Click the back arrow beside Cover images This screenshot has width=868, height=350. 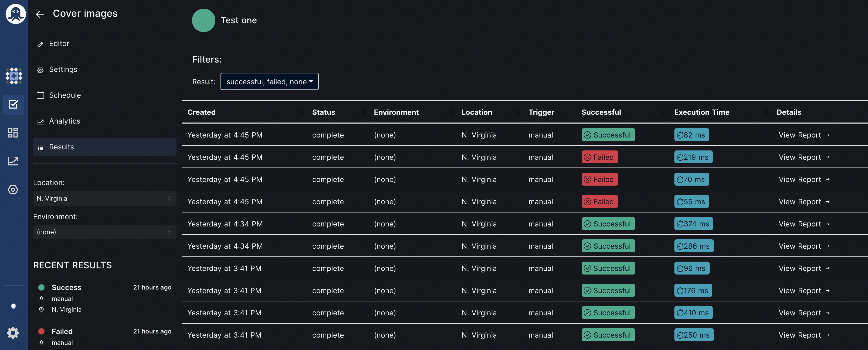tap(40, 14)
